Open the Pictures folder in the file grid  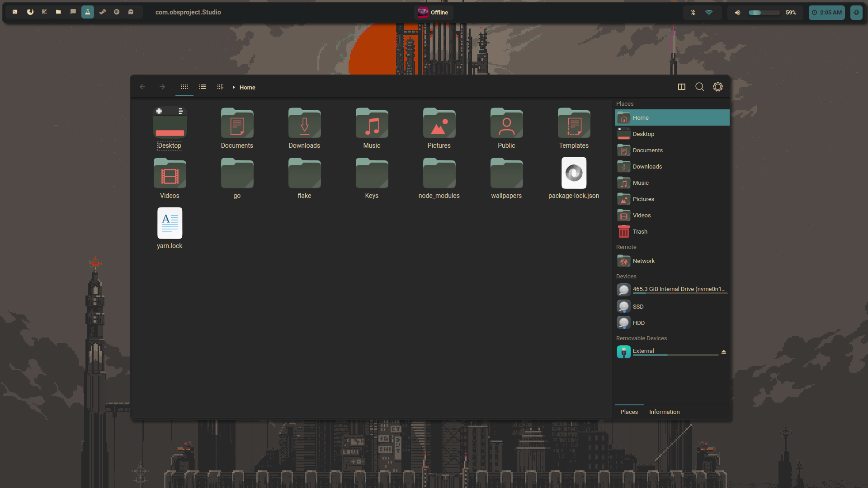[x=439, y=128]
